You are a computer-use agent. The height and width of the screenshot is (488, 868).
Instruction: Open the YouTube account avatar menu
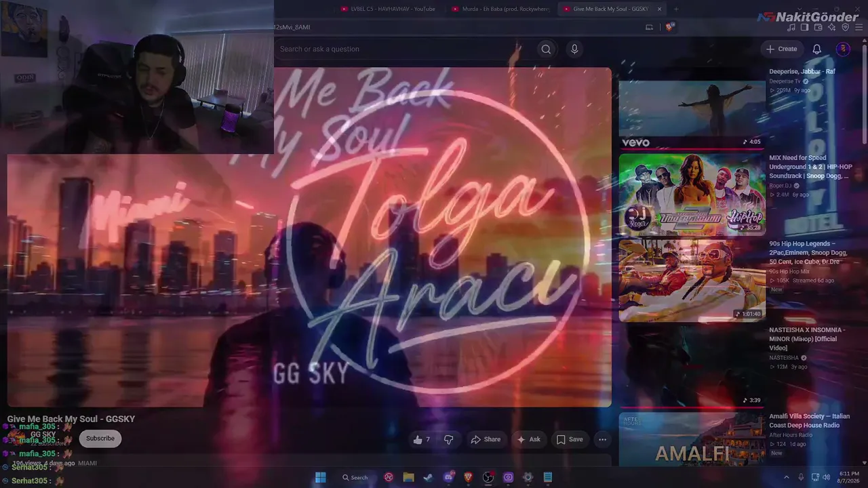tap(843, 49)
